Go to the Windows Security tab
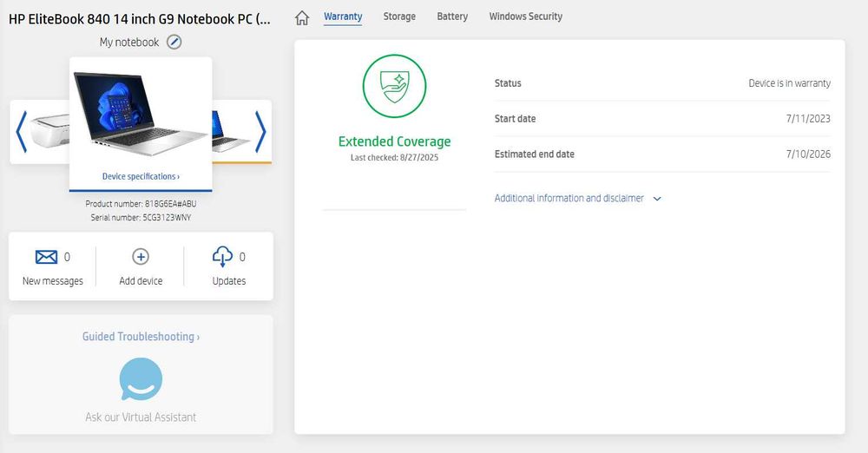Image resolution: width=868 pixels, height=453 pixels. (525, 16)
